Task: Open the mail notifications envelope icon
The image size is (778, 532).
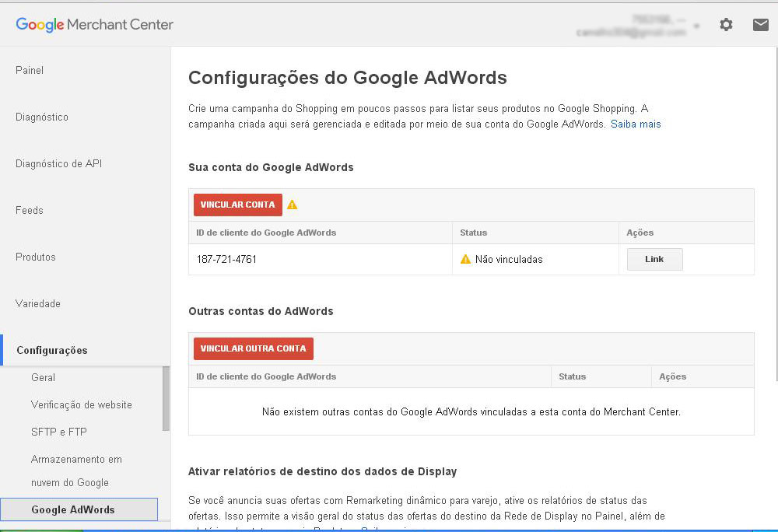Action: pyautogui.click(x=760, y=25)
